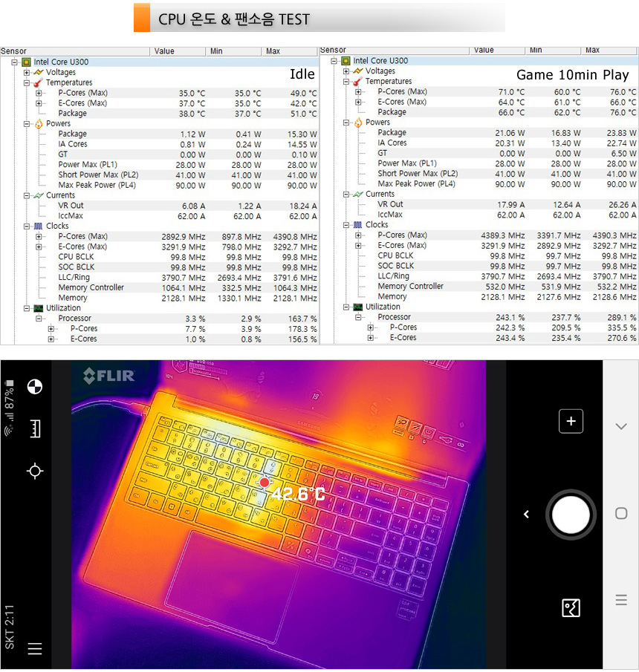Collapse the Clocks node in Game panel

(346, 225)
